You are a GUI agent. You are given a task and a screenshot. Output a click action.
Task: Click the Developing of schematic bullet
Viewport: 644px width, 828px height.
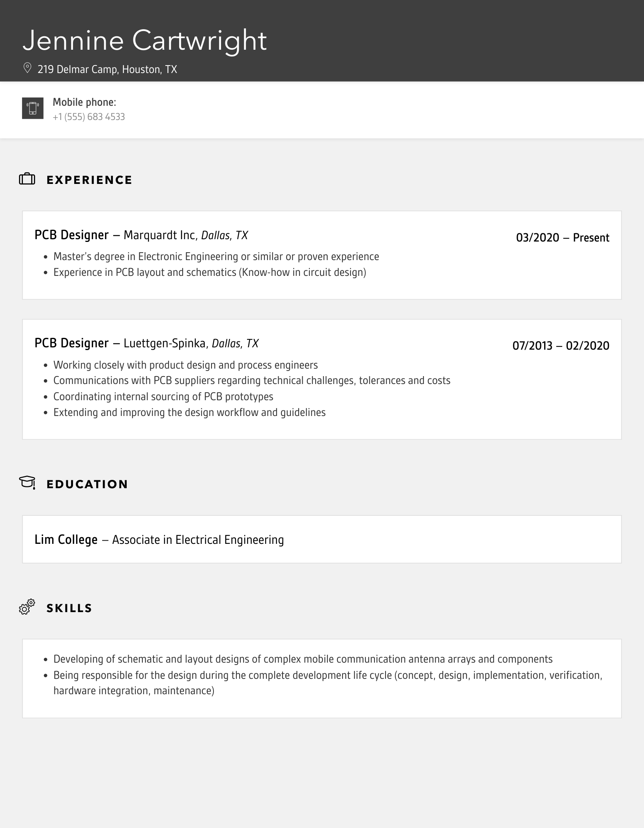pos(303,659)
